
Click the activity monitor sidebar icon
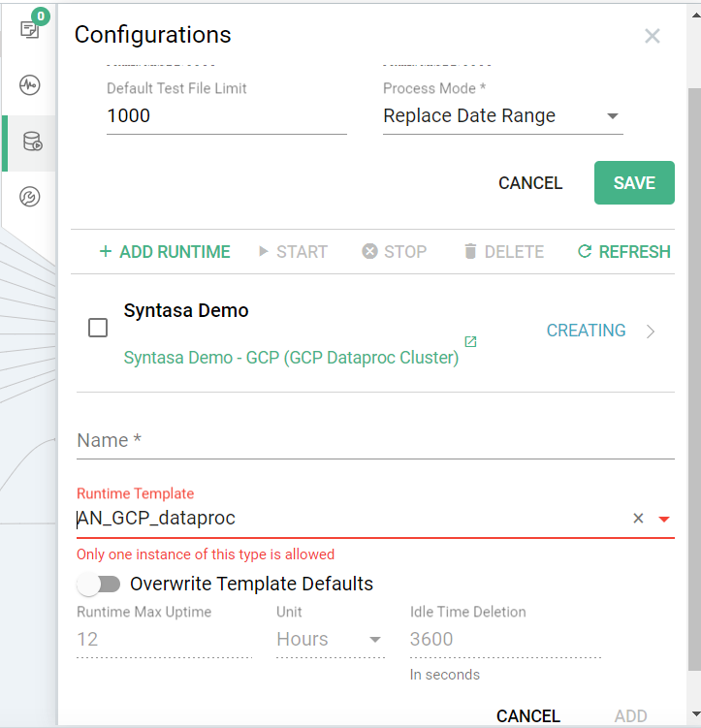(x=29, y=85)
